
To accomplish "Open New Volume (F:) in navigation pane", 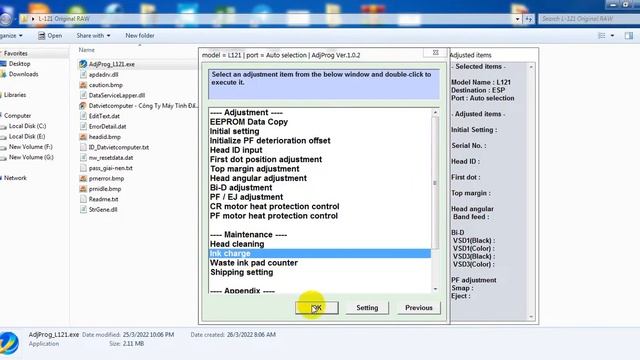I will [x=31, y=147].
